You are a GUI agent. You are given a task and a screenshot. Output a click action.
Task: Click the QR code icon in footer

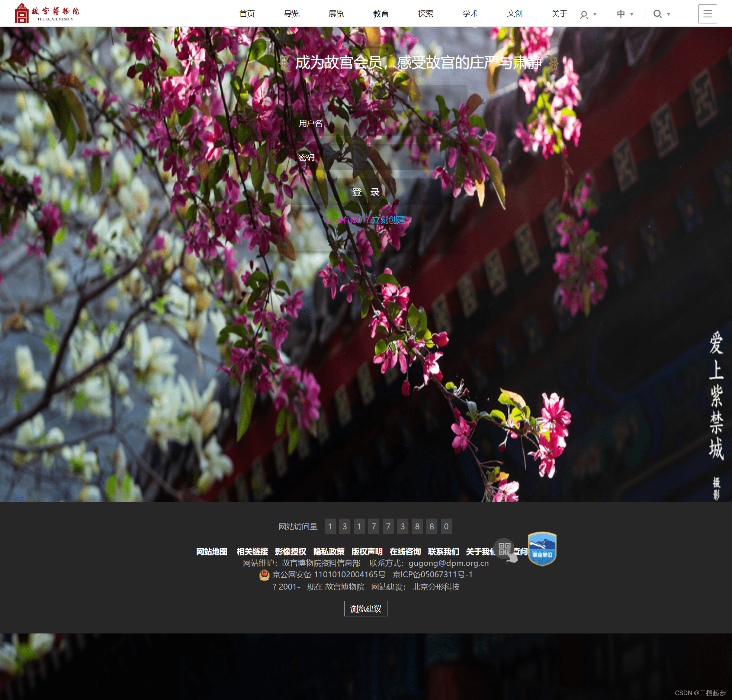(x=504, y=548)
